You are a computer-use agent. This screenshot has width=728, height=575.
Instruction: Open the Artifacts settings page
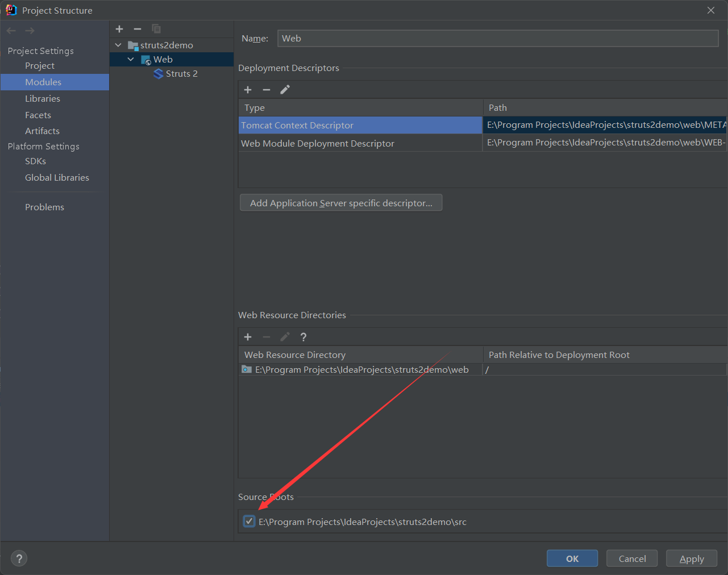coord(42,131)
